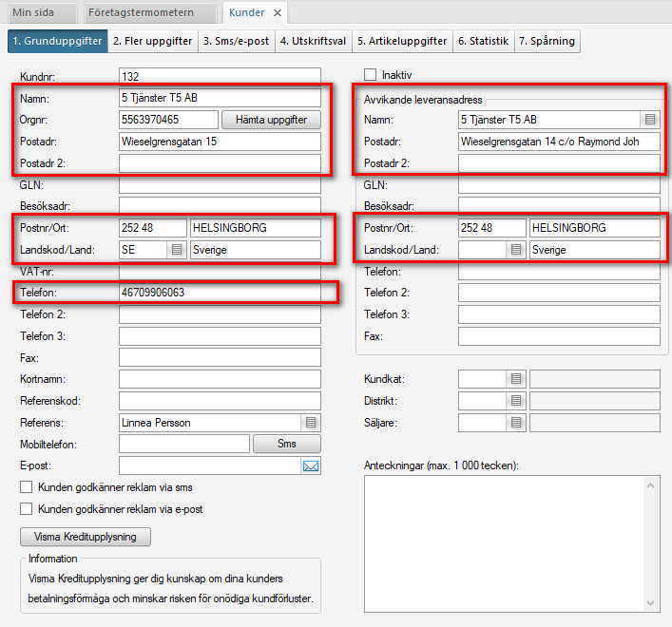Screen dimensions: 672x627
Task: Switch to the 6. Statistik tab
Action: [x=483, y=41]
